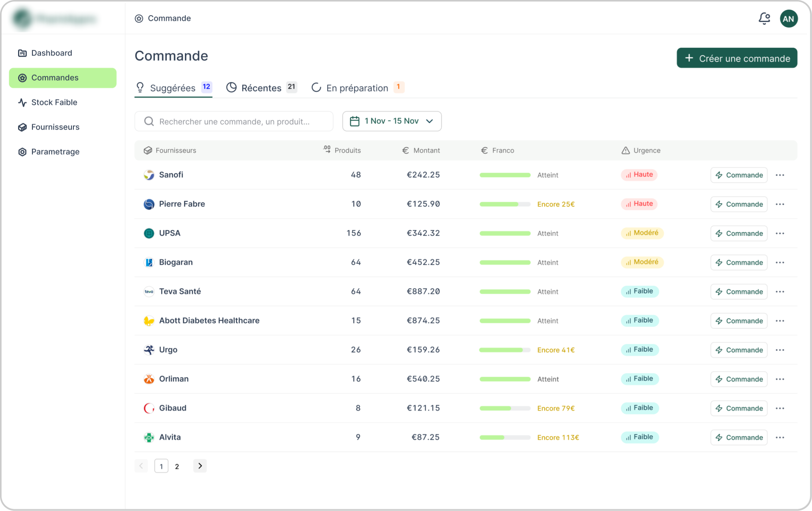Expand the 1 Nov - 15 Nov dropdown
The width and height of the screenshot is (812, 511).
pos(429,121)
